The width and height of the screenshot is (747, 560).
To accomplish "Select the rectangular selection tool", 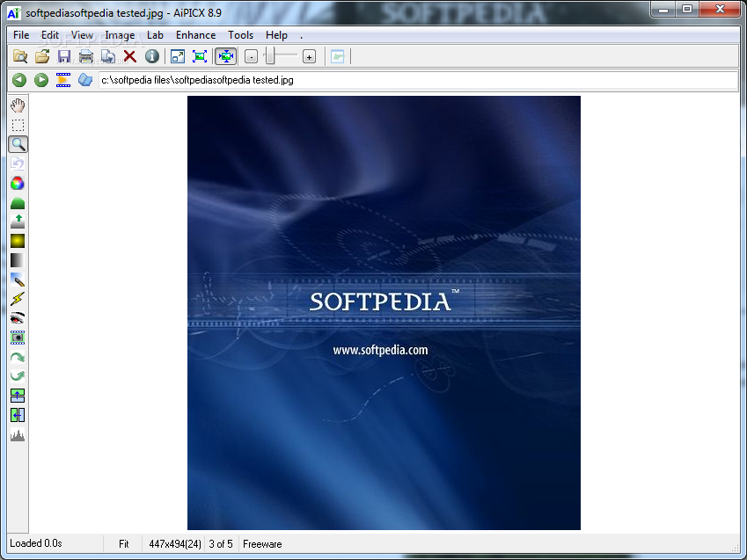I will click(18, 125).
